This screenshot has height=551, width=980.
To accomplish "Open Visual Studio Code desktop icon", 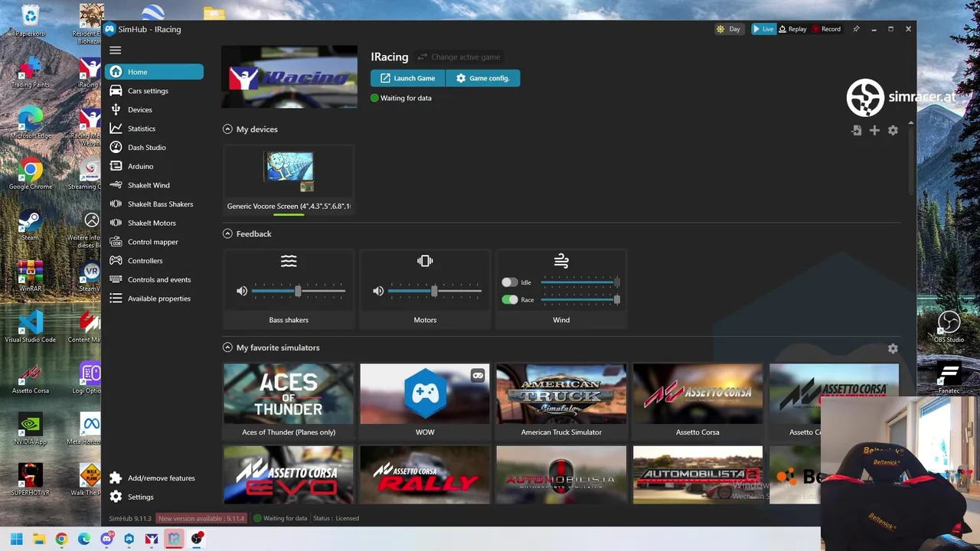I will [30, 325].
